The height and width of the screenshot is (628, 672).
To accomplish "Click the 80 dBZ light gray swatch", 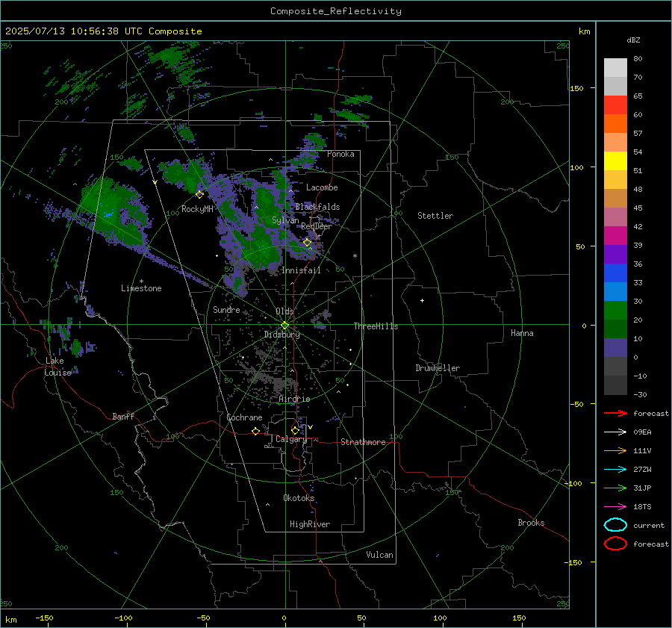I will click(x=615, y=67).
